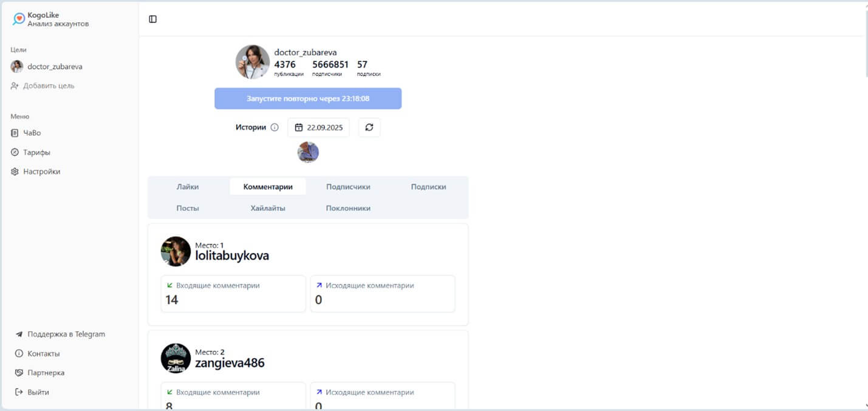This screenshot has width=868, height=411.
Task: Click outgoing comments value 0 for lolitabuykova
Action: coord(318,300)
